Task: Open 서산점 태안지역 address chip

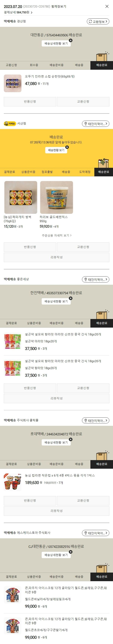Action: (96, 124)
